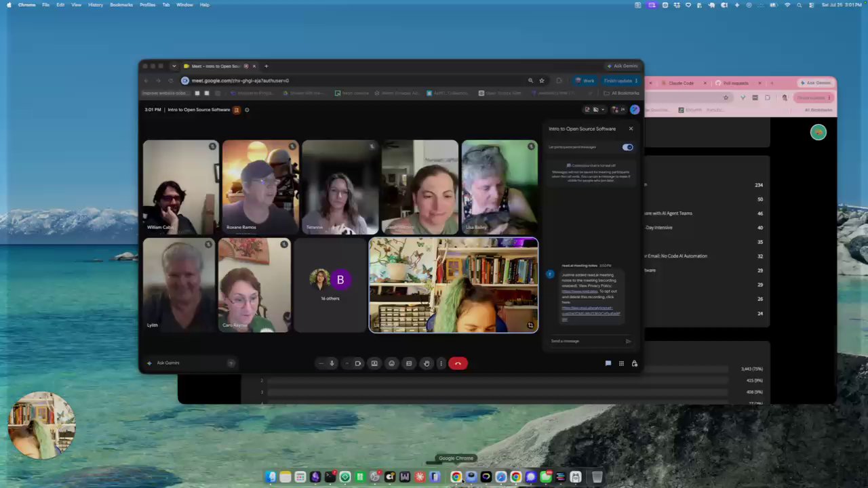Open the first privacy link in chat message
868x488 pixels.
tap(580, 291)
